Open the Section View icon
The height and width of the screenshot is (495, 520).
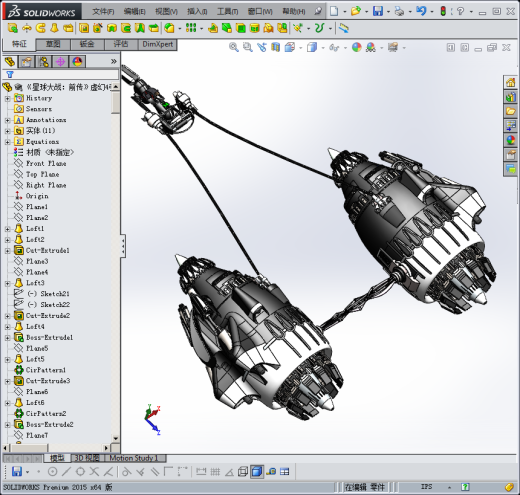pyautogui.click(x=275, y=47)
